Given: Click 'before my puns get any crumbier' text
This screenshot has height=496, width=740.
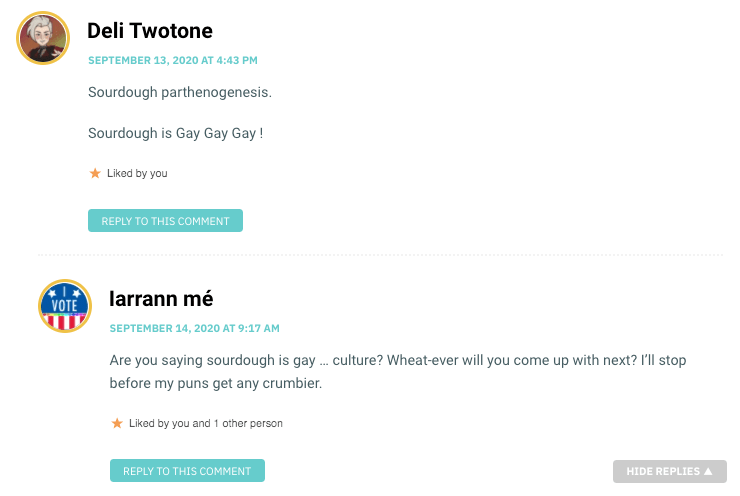Looking at the screenshot, I should pyautogui.click(x=216, y=383).
